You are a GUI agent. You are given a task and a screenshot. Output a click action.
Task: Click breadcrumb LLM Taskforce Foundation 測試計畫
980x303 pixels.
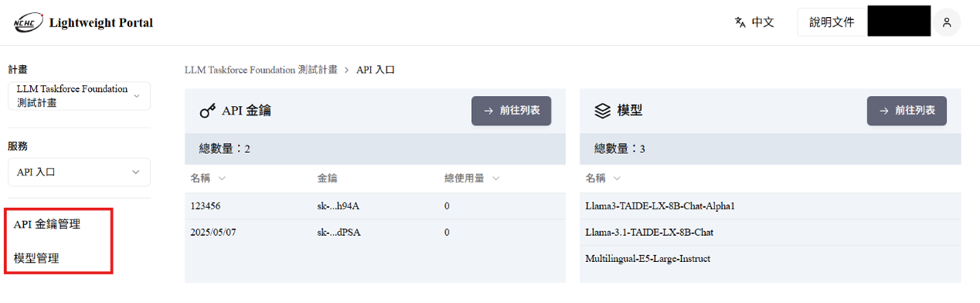click(x=261, y=70)
